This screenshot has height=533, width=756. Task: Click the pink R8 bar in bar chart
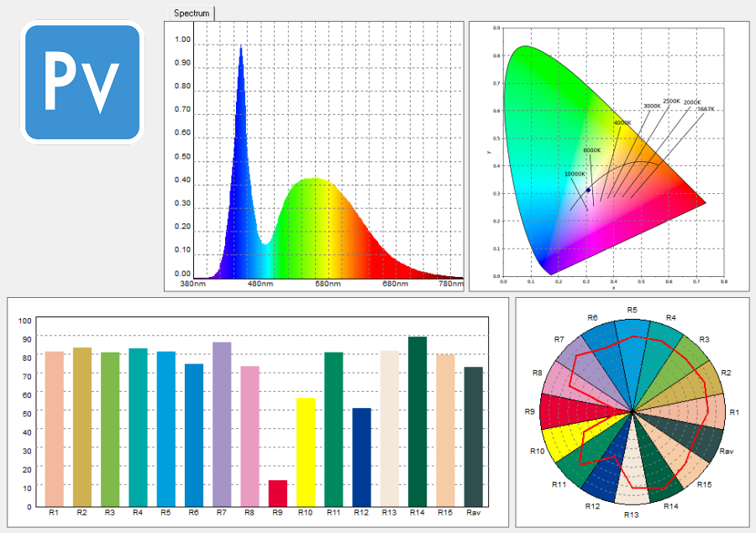coord(249,436)
